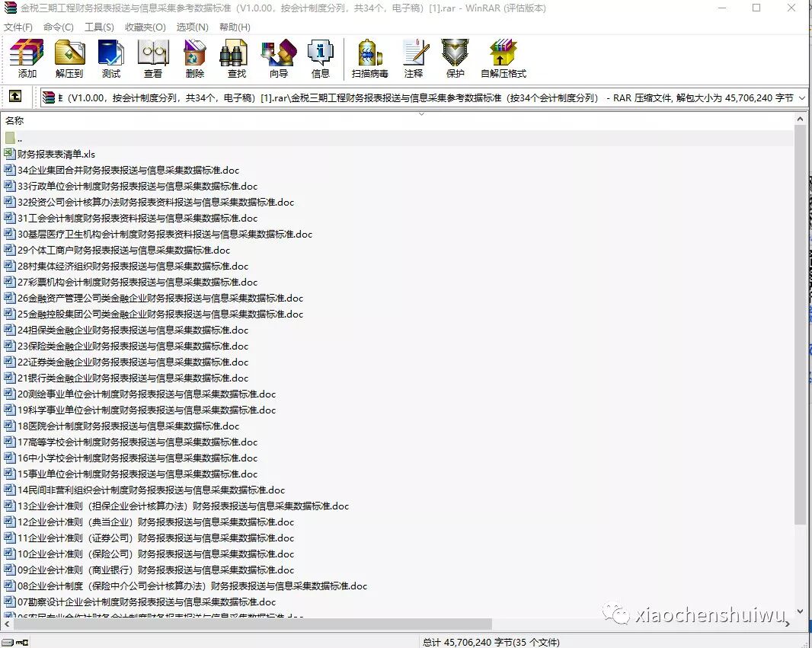The image size is (812, 648).
Task: Open the 收藏夹(O) menu
Action: tap(145, 27)
